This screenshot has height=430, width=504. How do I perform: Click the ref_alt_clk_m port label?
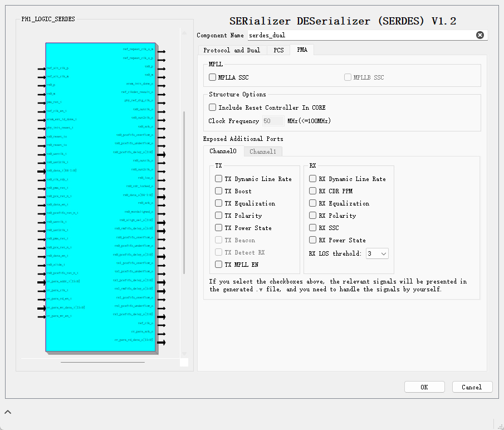pyautogui.click(x=57, y=76)
